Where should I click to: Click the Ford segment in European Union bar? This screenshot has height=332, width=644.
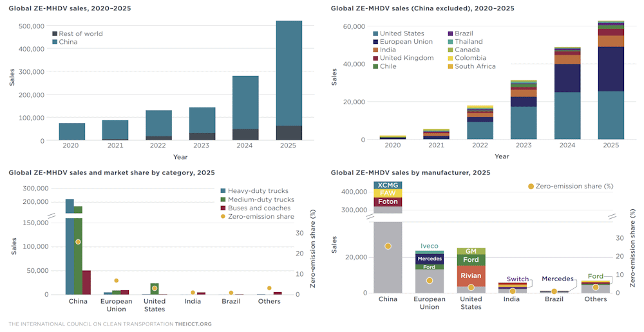coord(430,267)
